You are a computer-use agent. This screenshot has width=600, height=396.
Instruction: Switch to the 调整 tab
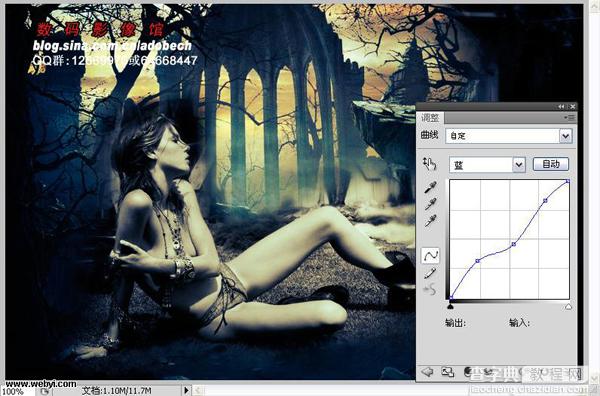pyautogui.click(x=430, y=117)
